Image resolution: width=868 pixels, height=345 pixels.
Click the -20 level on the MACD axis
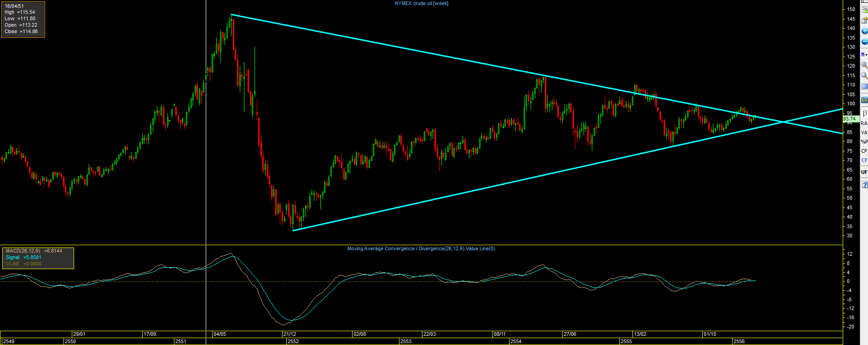(851, 327)
